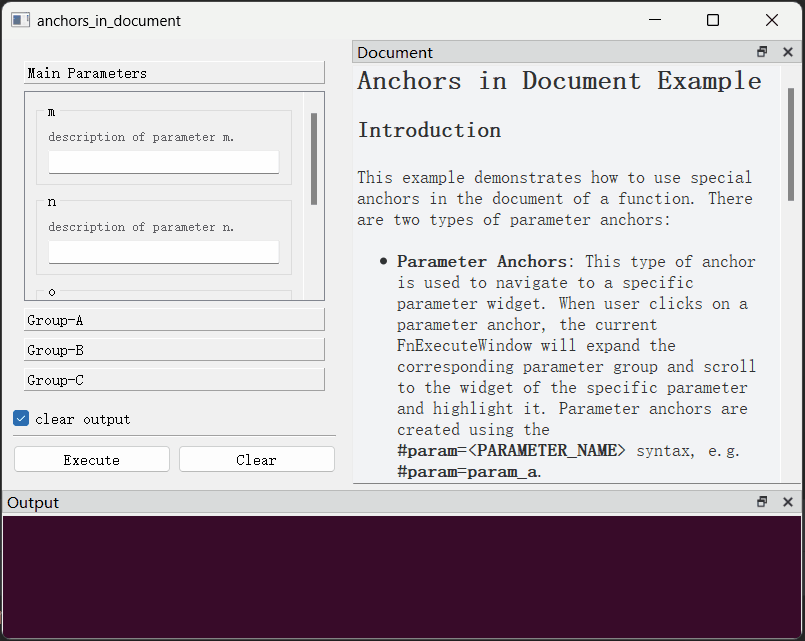Click the parameter m input field

coord(164,162)
